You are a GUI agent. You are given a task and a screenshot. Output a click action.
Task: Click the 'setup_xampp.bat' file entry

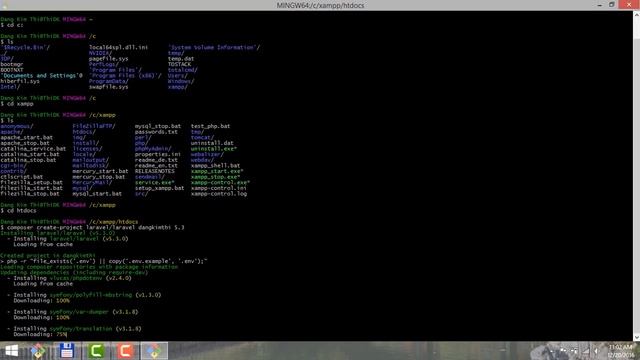[x=160, y=188]
